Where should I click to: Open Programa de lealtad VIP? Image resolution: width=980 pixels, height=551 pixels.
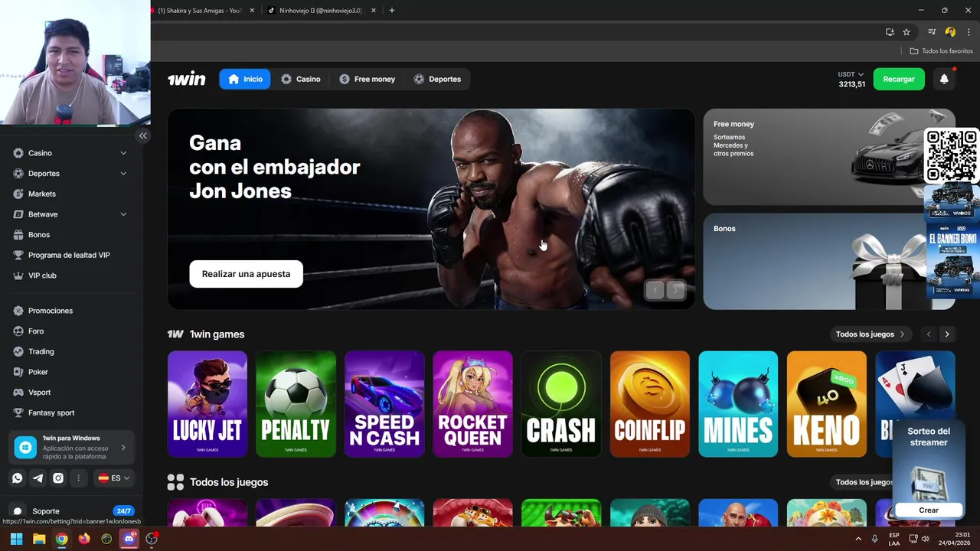(x=68, y=255)
